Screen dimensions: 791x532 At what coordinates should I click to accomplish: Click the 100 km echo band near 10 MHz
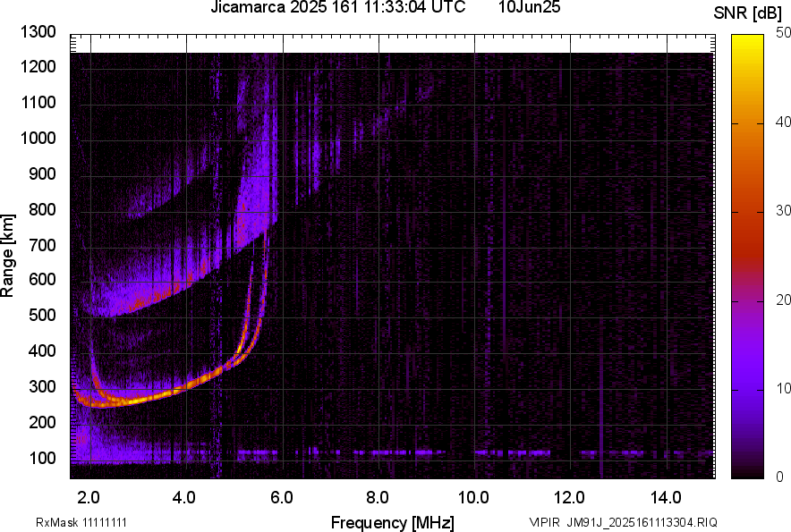click(x=488, y=453)
